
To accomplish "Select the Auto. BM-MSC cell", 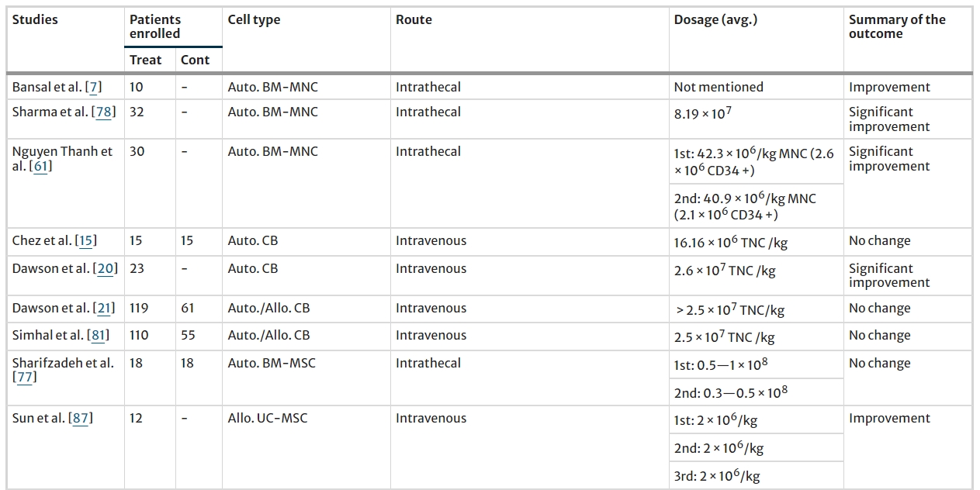I will (272, 364).
